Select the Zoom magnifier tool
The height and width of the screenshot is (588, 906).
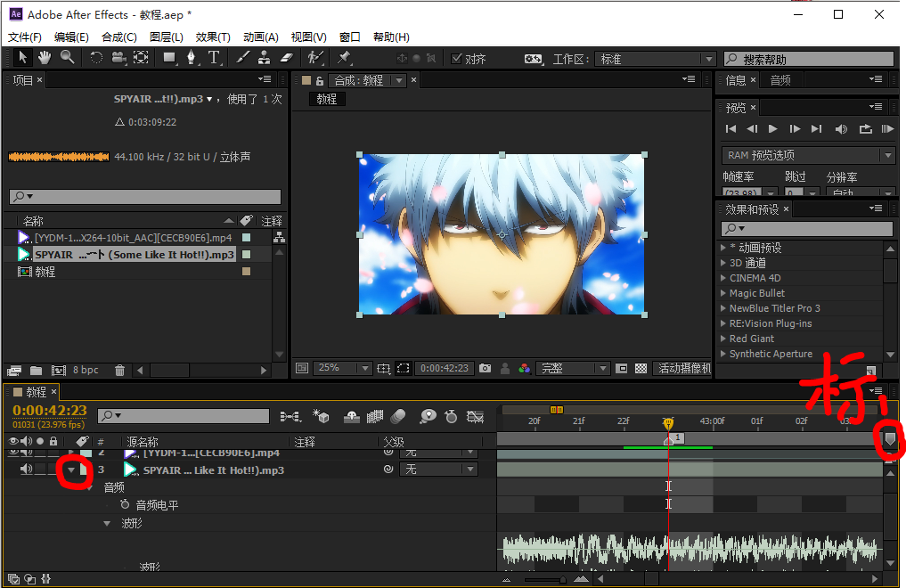[x=67, y=57]
